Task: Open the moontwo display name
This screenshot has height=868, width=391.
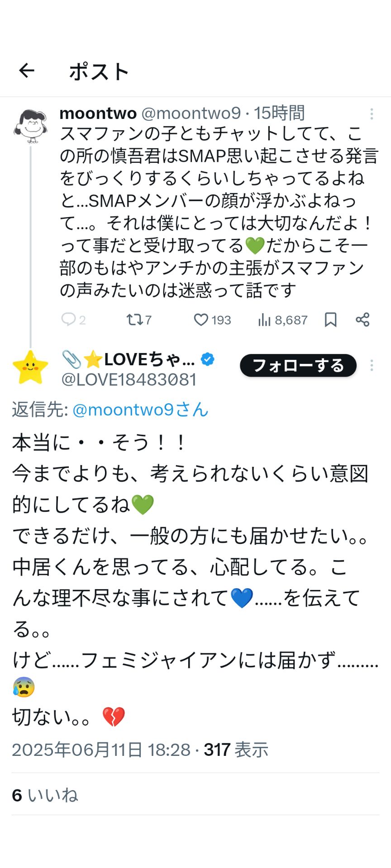Action: pyautogui.click(x=98, y=113)
